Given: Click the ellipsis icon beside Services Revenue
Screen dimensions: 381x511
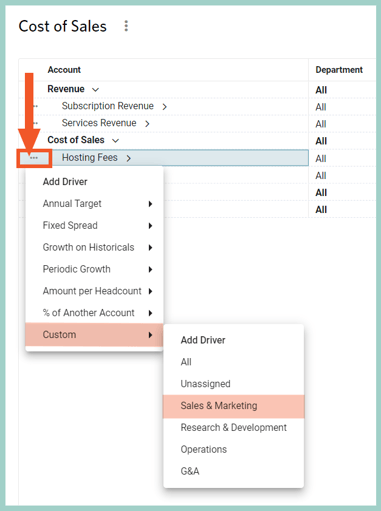Looking at the screenshot, I should [x=35, y=123].
